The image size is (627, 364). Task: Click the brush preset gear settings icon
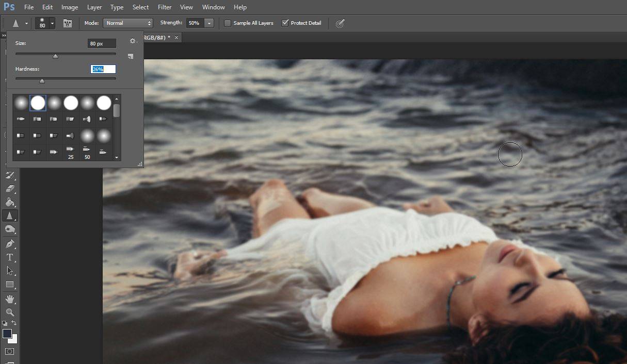click(132, 41)
